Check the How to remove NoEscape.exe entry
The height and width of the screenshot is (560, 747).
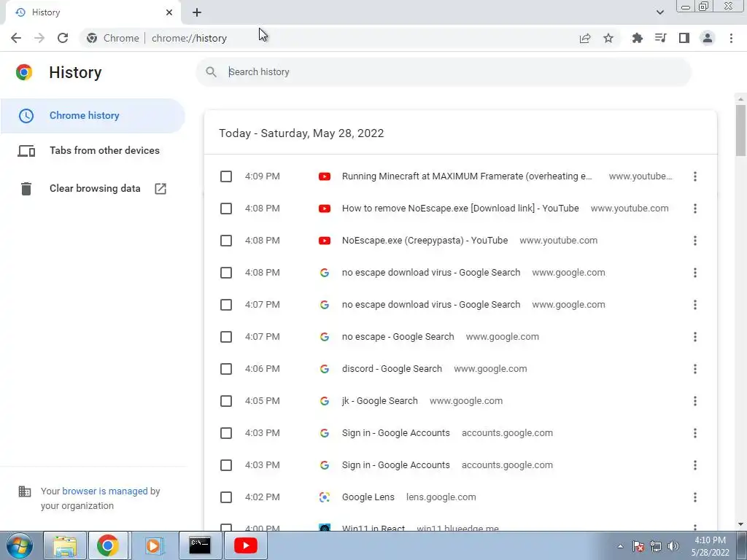[226, 209]
